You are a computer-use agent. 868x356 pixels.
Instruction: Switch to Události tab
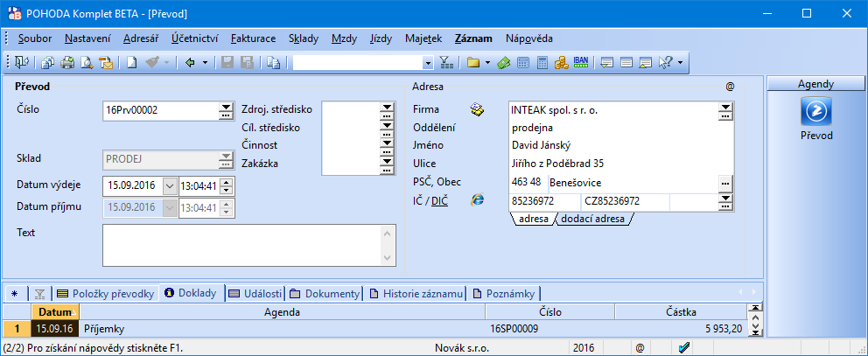point(255,293)
